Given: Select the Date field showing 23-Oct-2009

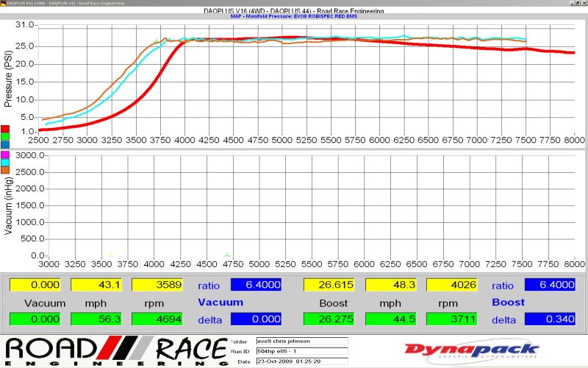Looking at the screenshot, I should (302, 361).
